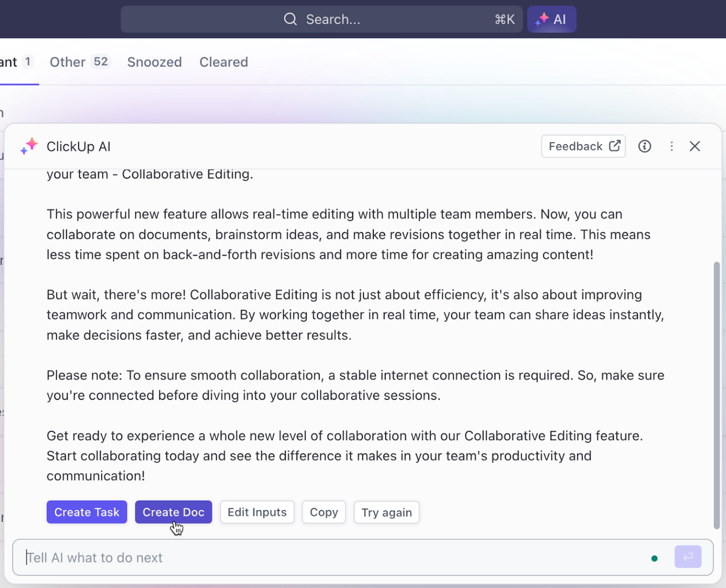Click the Tell AI what to do next field

pos(189,557)
